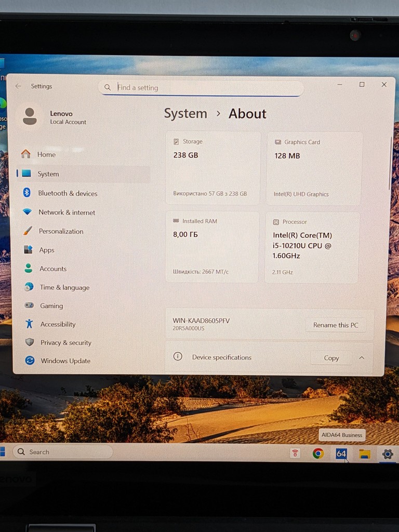The width and height of the screenshot is (399, 532).
Task: Click the Device specifications info icon
Action: 178,356
